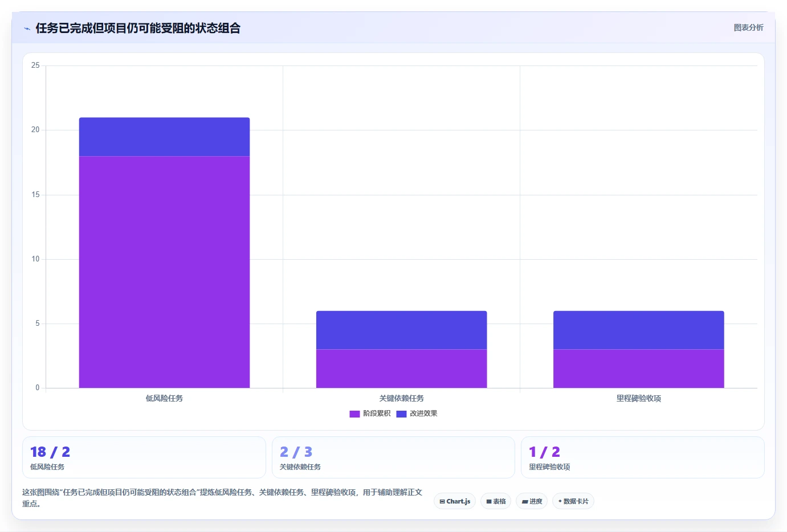Click the y-axis value 25
787x532 pixels.
pyautogui.click(x=35, y=66)
